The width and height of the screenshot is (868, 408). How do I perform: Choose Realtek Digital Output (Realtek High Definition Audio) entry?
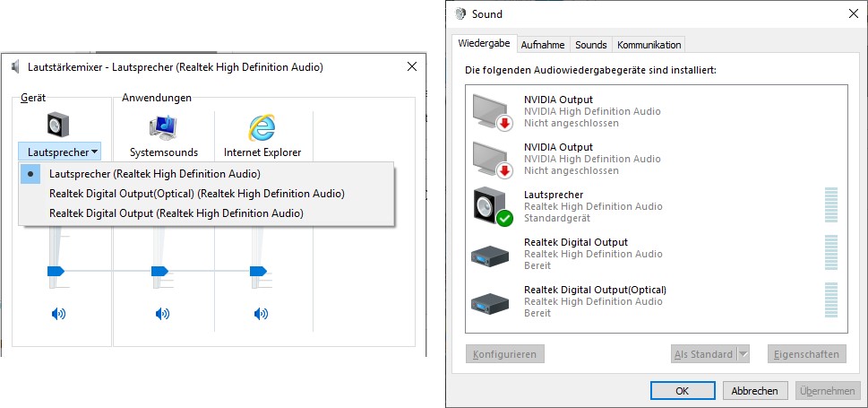[207, 213]
